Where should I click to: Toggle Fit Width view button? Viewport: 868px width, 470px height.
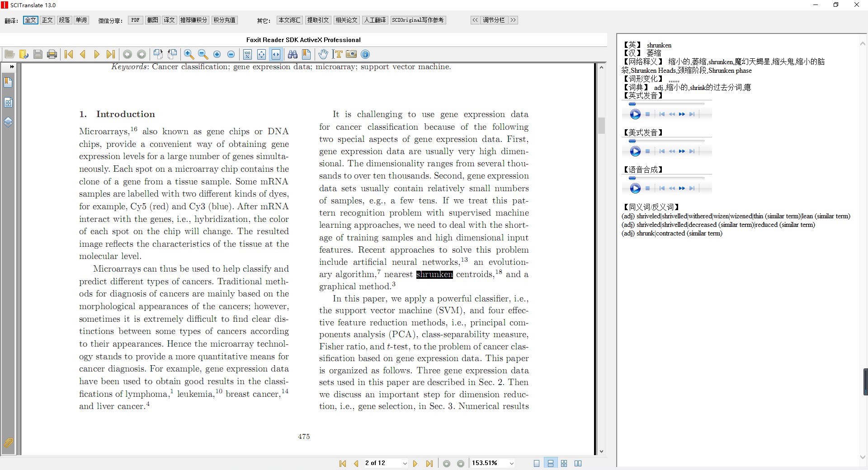click(276, 54)
